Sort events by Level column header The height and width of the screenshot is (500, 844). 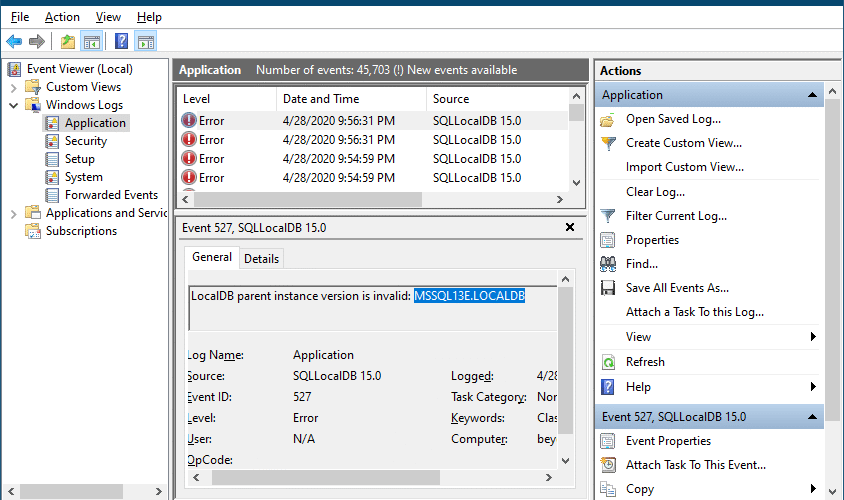click(x=226, y=99)
